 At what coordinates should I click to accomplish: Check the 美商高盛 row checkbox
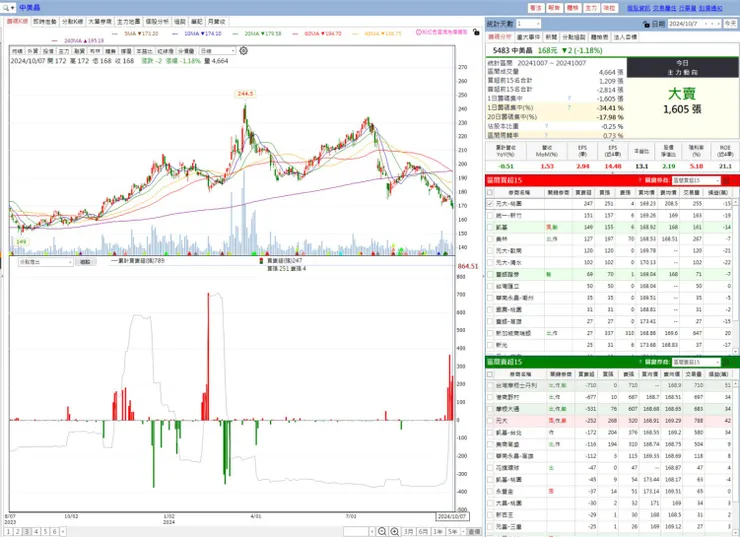click(x=490, y=445)
